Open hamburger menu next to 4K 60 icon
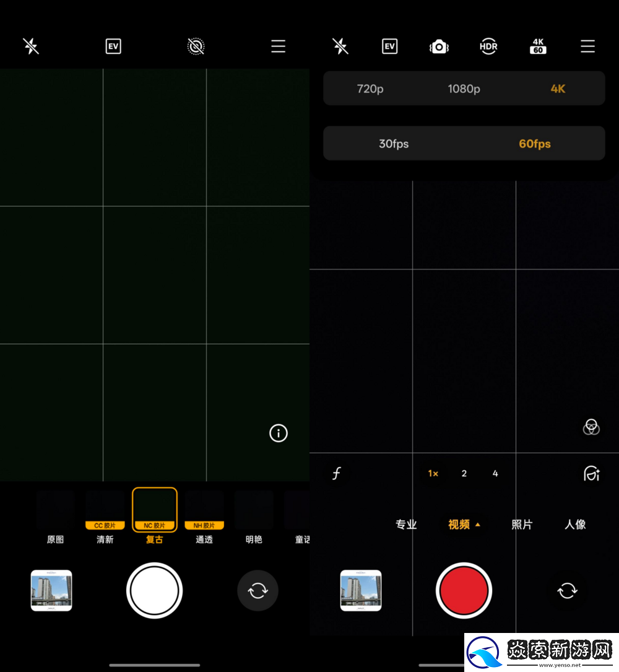Viewport: 619px width, 672px height. tap(587, 46)
